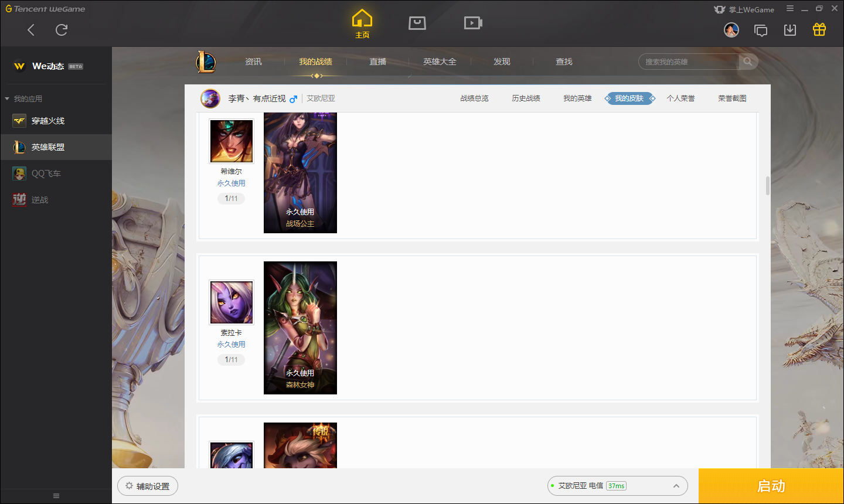Click the Tencent WeGame logo
The image size is (844, 504).
click(45, 9)
